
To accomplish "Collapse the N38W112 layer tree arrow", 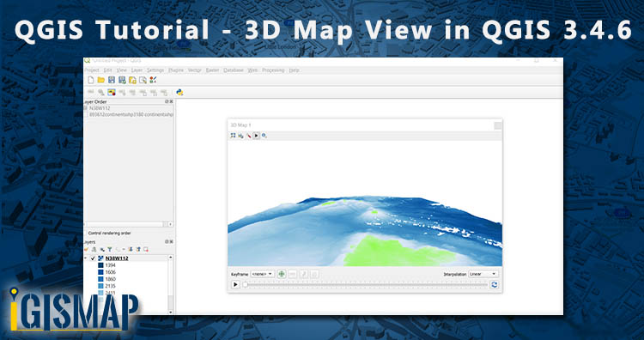I will 85,258.
